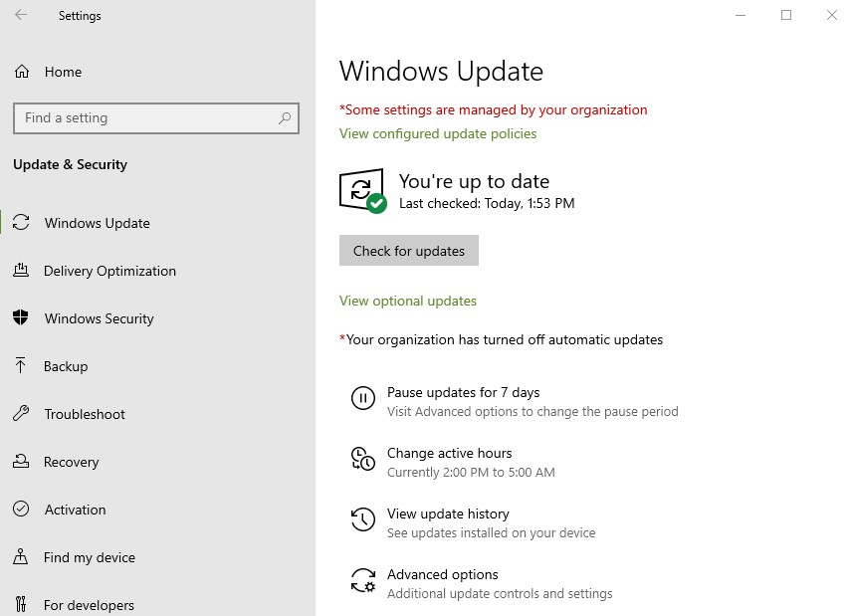Open View update history option
Image resolution: width=850 pixels, height=616 pixels.
[x=448, y=513]
